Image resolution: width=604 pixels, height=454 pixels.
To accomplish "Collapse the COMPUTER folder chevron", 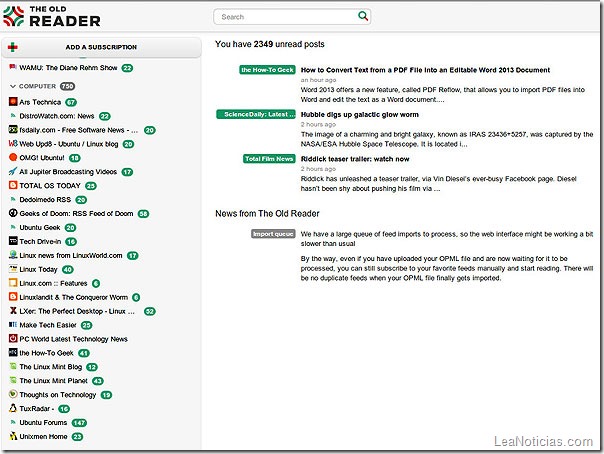I will 13,86.
